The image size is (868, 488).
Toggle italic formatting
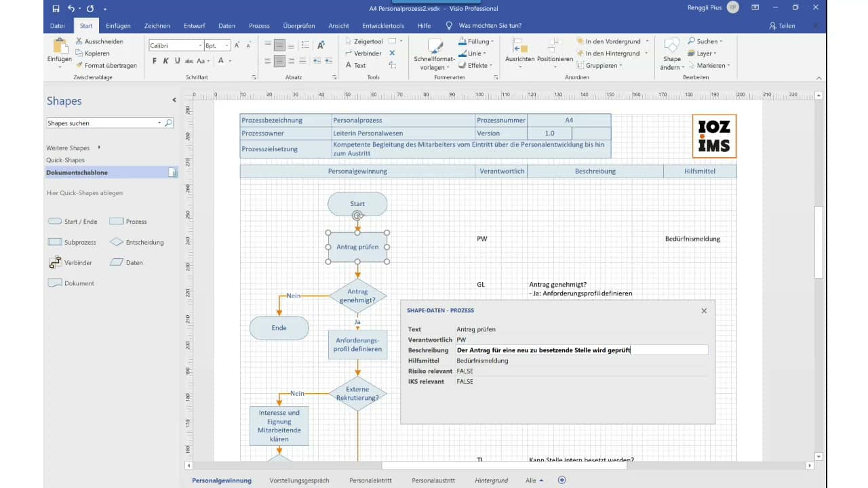coord(165,60)
